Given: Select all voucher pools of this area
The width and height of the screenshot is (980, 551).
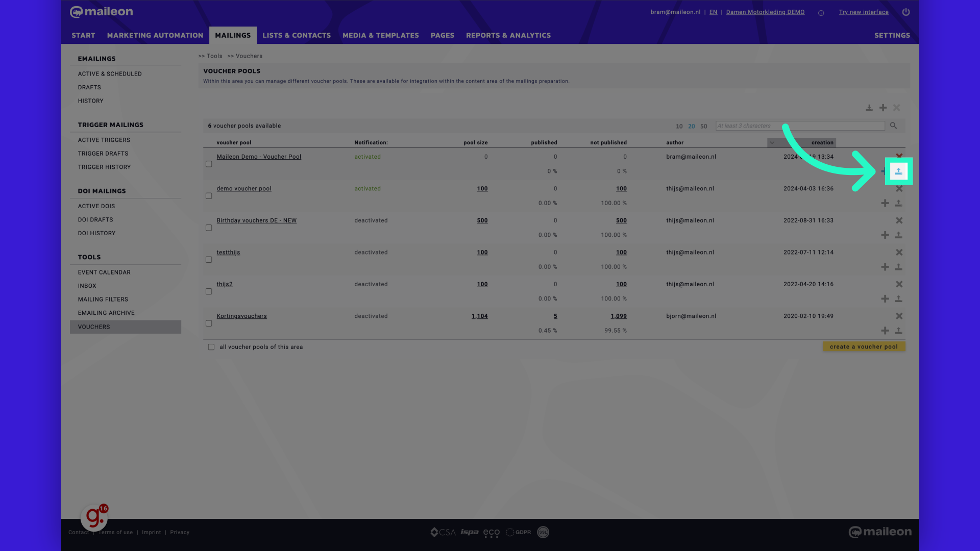Looking at the screenshot, I should (x=211, y=347).
